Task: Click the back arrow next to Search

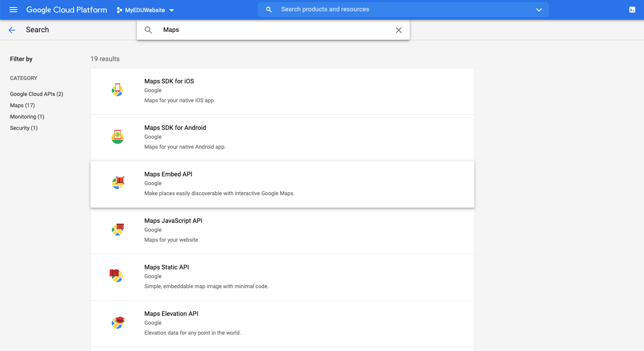Action: [12, 30]
